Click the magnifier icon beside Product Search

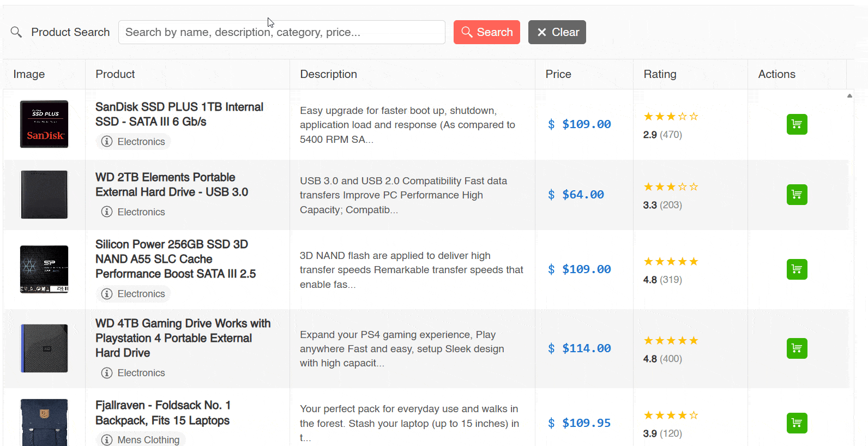(16, 32)
